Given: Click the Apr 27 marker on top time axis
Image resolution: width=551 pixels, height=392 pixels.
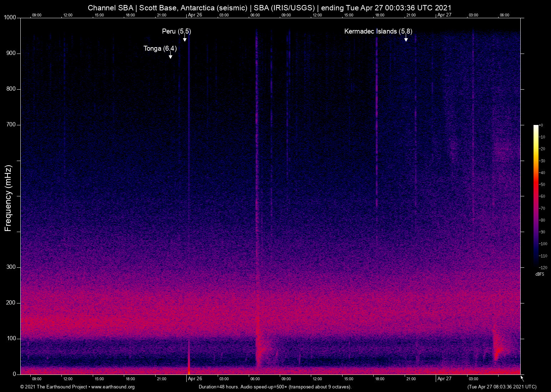Looking at the screenshot, I should point(444,15).
